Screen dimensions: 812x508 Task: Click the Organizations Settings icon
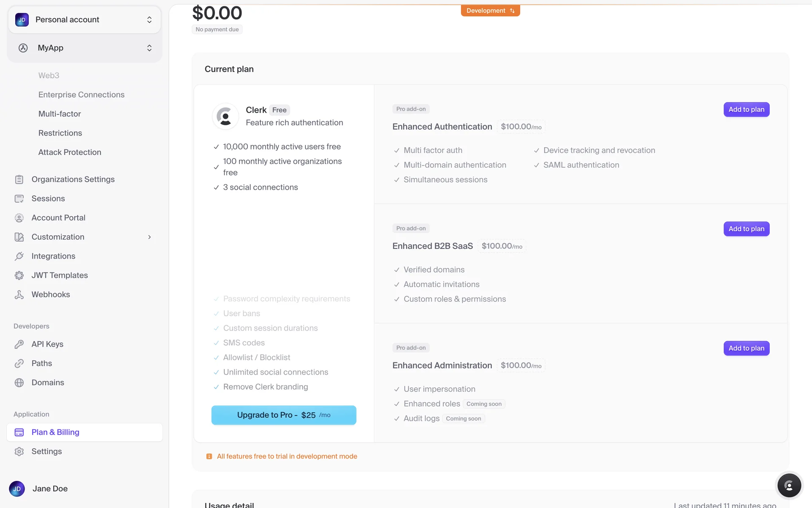coord(19,179)
